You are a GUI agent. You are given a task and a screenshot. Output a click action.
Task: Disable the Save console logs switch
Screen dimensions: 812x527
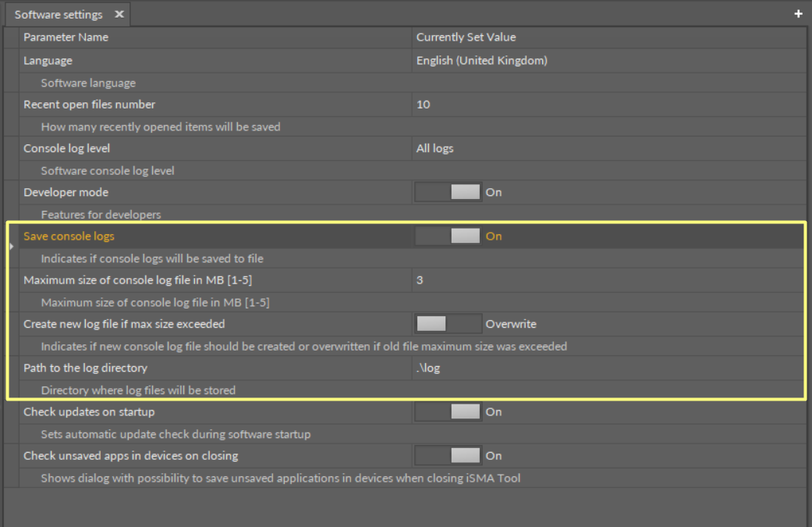coord(448,236)
